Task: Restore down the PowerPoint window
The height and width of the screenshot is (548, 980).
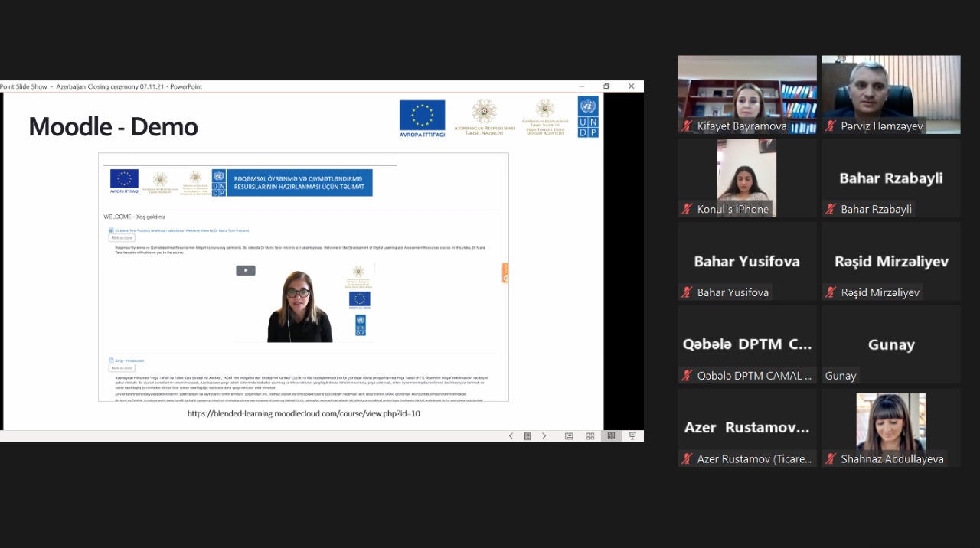Action: pyautogui.click(x=606, y=86)
